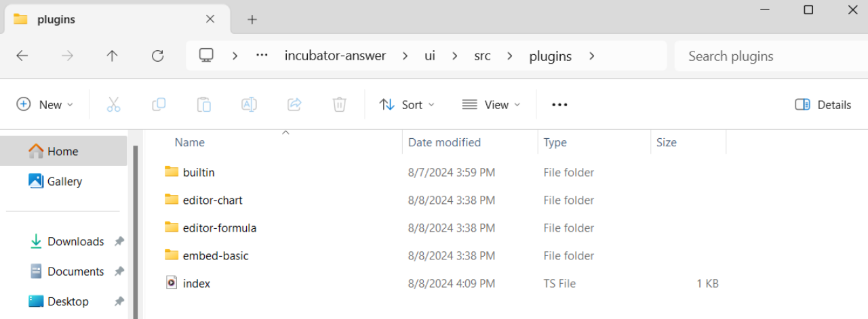Click the editor-formula folder icon
Image resolution: width=868 pixels, height=319 pixels.
click(x=172, y=227)
